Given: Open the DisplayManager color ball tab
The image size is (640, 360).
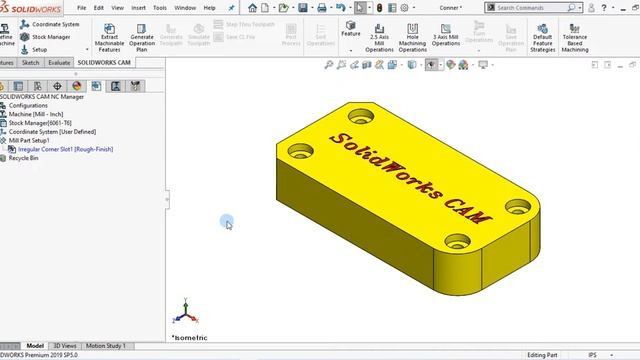Looking at the screenshot, I should [77, 86].
